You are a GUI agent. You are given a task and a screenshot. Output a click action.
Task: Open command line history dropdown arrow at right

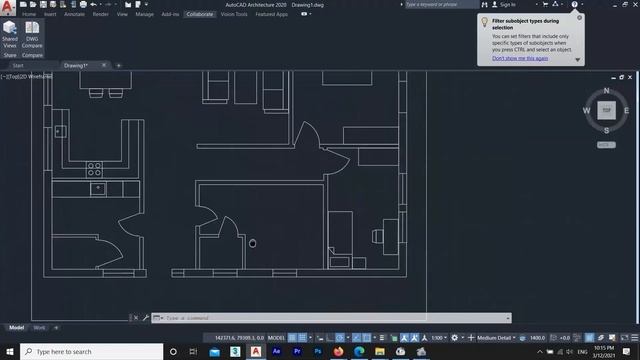click(x=508, y=318)
